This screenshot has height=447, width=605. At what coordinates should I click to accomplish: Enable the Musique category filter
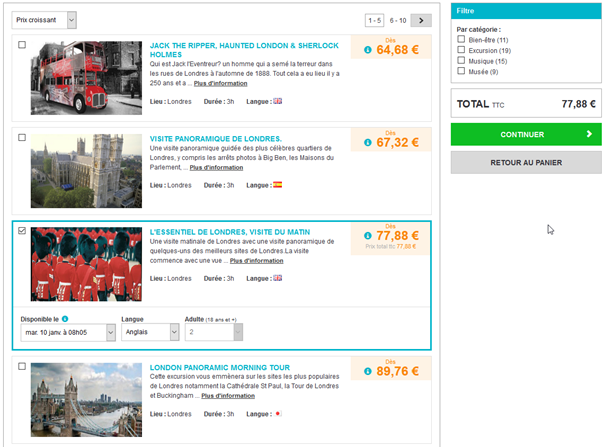tap(461, 61)
